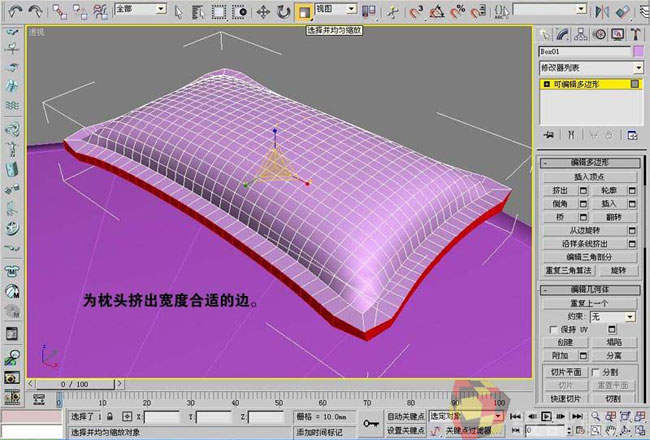Switch to the Hierarchy command panel tab

pos(581,34)
